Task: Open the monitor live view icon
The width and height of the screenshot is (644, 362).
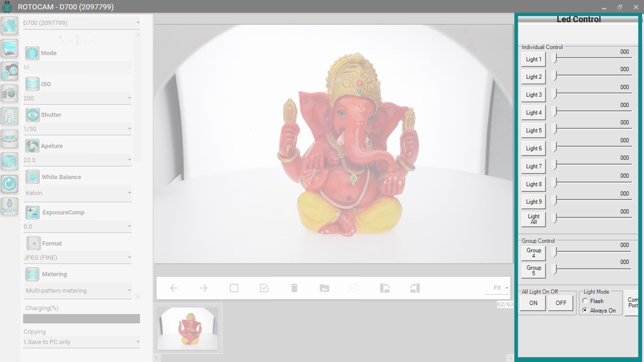Action: [9, 48]
